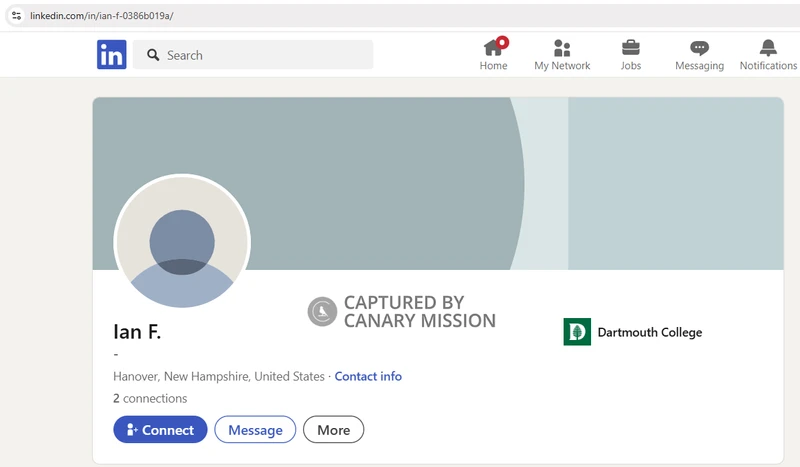Open the Contact info link
800x467 pixels.
tap(368, 376)
